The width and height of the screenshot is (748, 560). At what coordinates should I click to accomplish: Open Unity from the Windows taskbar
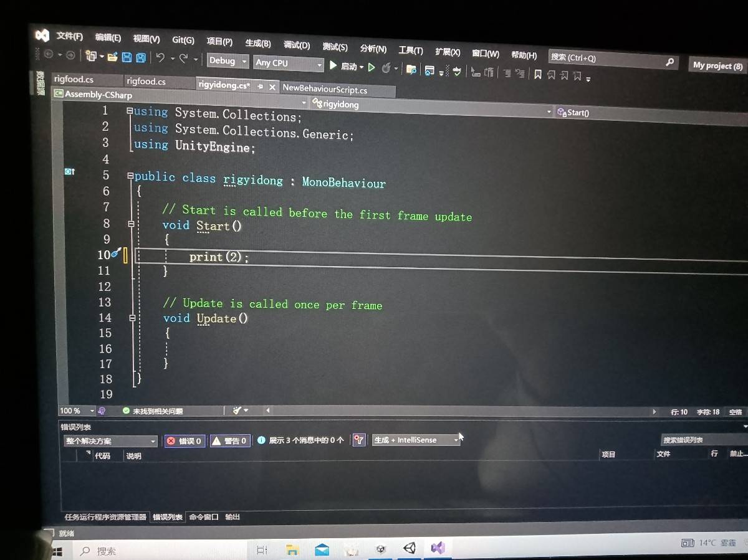click(409, 548)
